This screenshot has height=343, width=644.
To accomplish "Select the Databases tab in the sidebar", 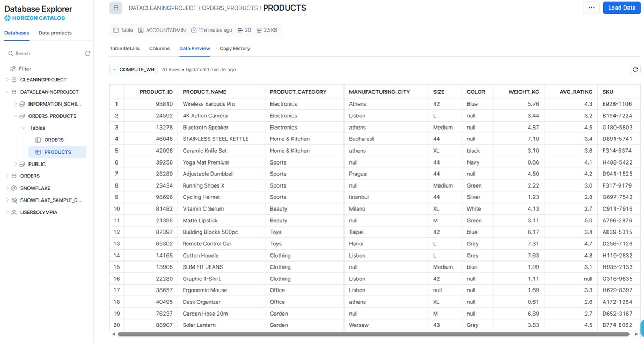I will point(17,33).
